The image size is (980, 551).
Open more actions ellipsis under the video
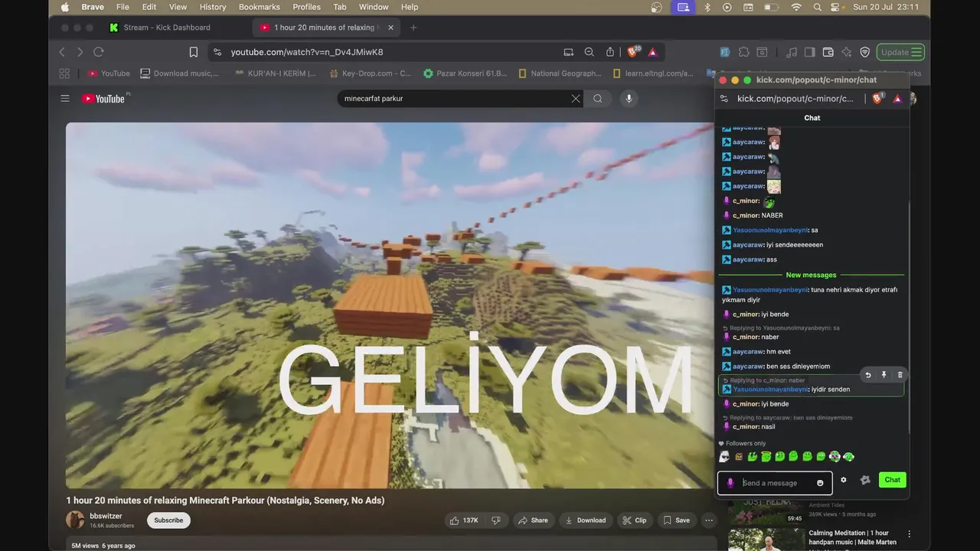(709, 520)
